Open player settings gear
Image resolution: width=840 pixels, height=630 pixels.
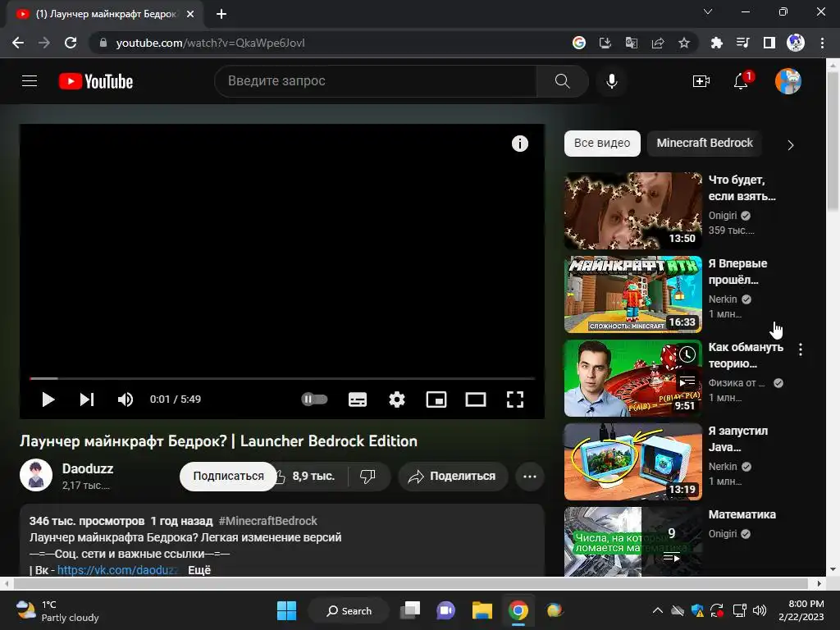[x=397, y=399]
